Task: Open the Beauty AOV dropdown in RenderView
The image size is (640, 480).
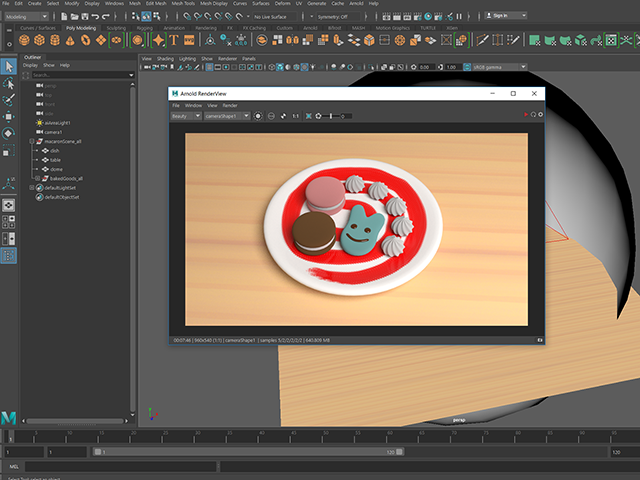Action: tap(186, 116)
